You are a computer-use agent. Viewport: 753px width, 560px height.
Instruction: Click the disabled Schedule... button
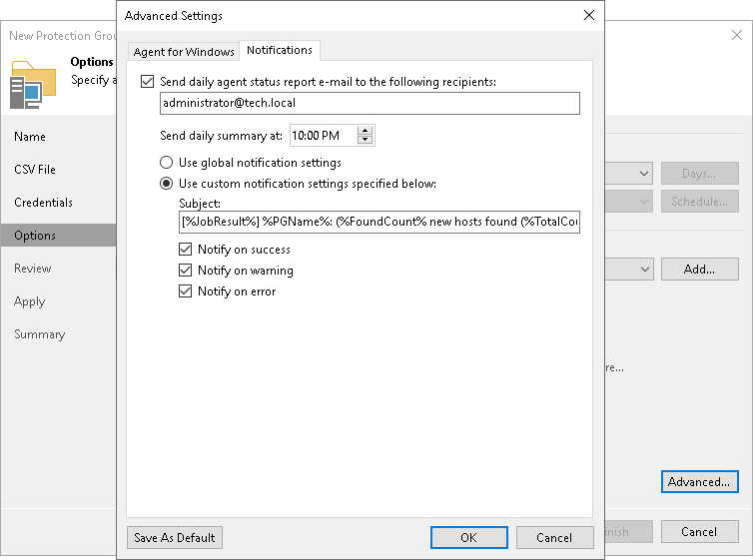click(699, 202)
